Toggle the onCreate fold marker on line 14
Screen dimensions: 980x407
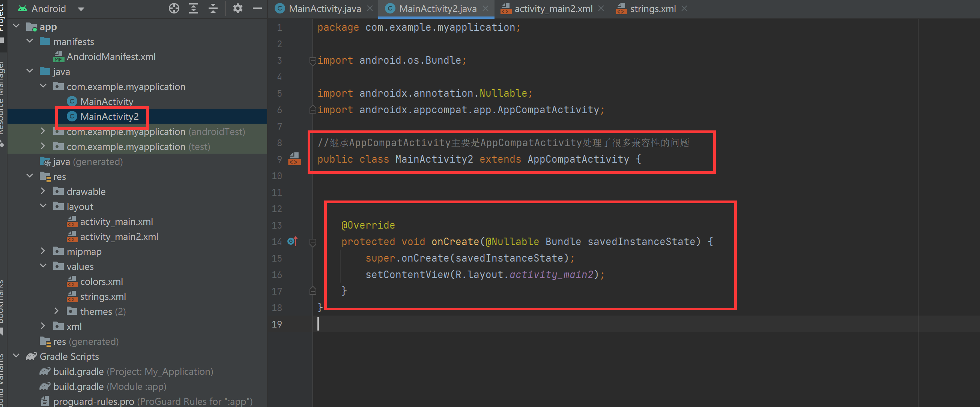click(313, 242)
